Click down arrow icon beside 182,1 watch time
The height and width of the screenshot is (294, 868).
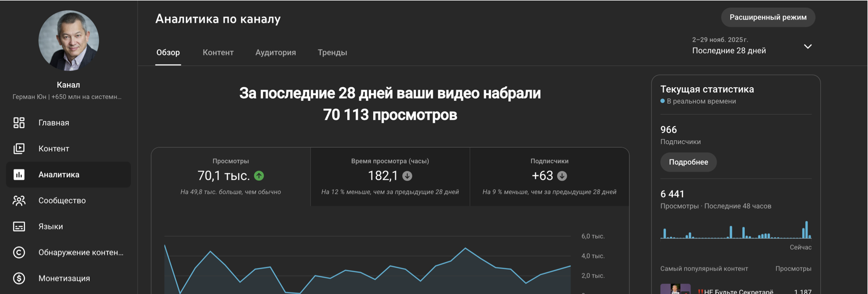click(407, 176)
